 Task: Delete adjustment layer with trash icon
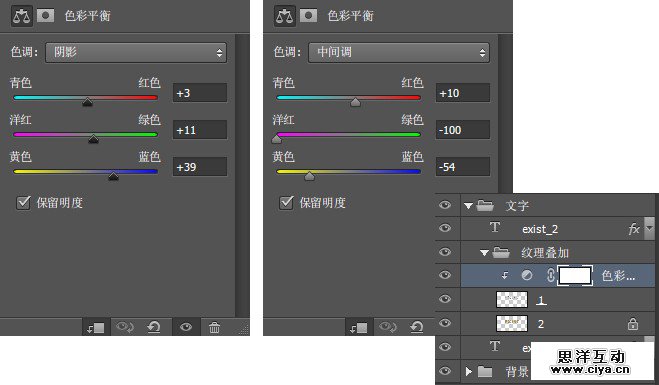(214, 327)
